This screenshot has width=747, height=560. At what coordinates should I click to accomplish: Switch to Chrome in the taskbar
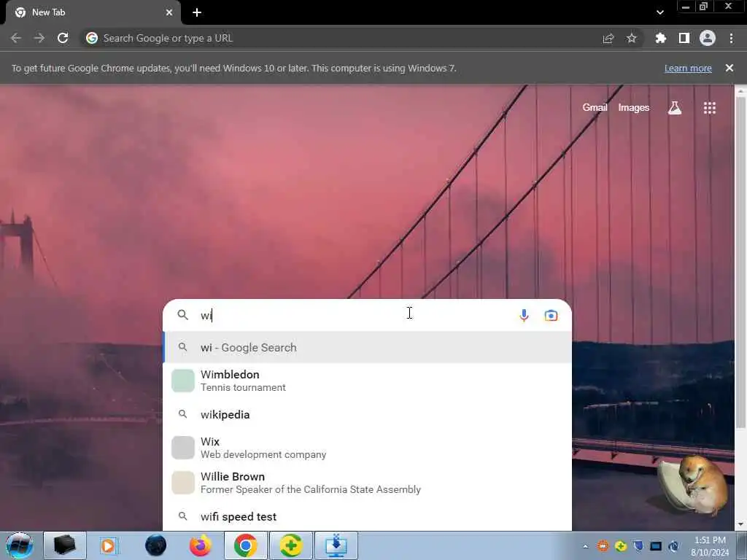246,545
